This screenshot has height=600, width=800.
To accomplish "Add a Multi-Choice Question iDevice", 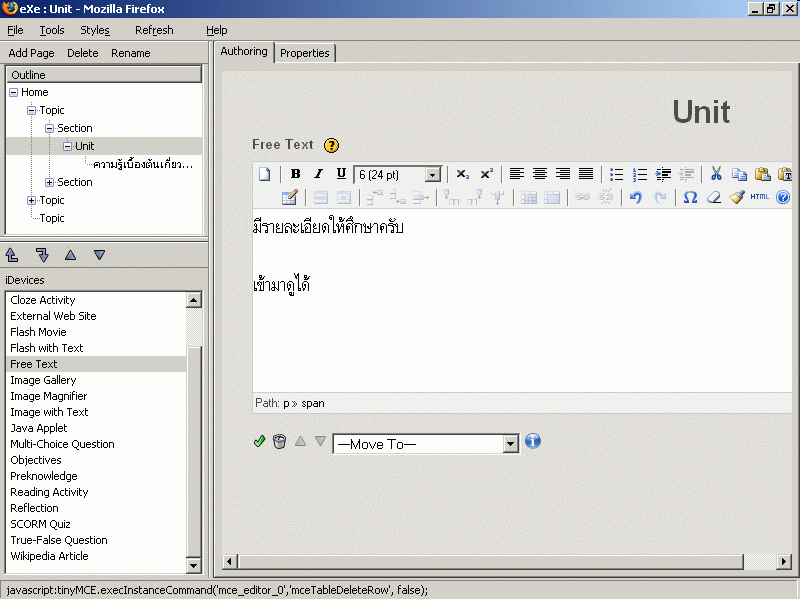I will click(62, 444).
